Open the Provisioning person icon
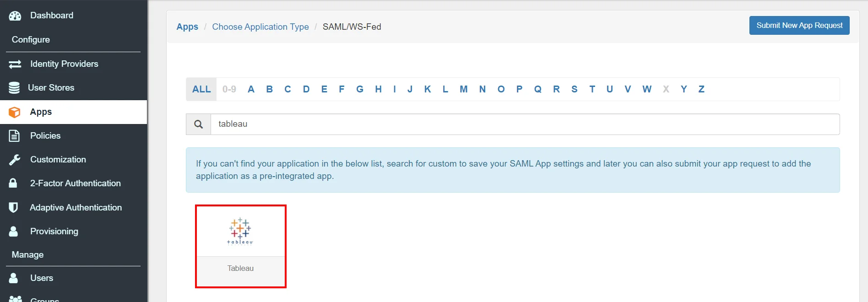The height and width of the screenshot is (302, 868). point(14,231)
